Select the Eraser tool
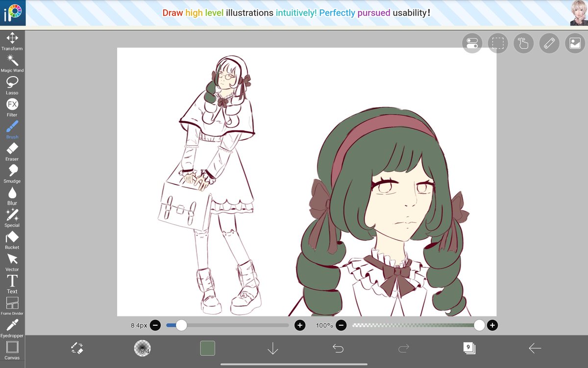Screen dimensions: 588x368 point(12,152)
